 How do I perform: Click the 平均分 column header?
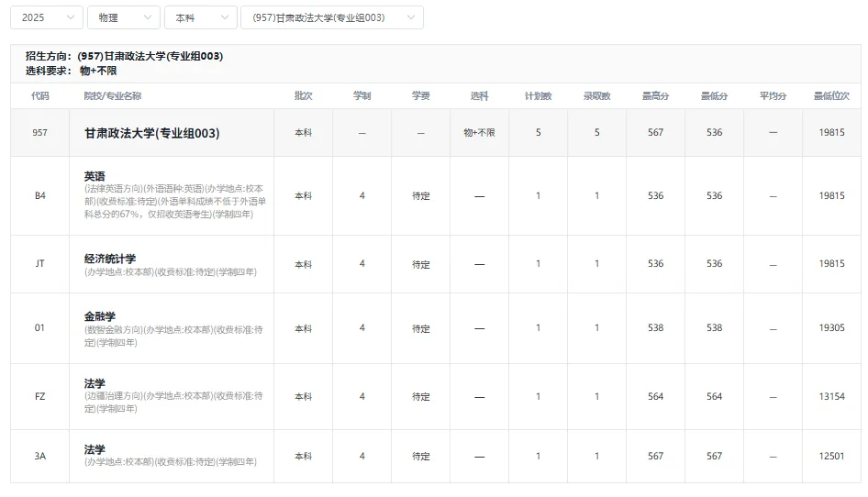[773, 95]
